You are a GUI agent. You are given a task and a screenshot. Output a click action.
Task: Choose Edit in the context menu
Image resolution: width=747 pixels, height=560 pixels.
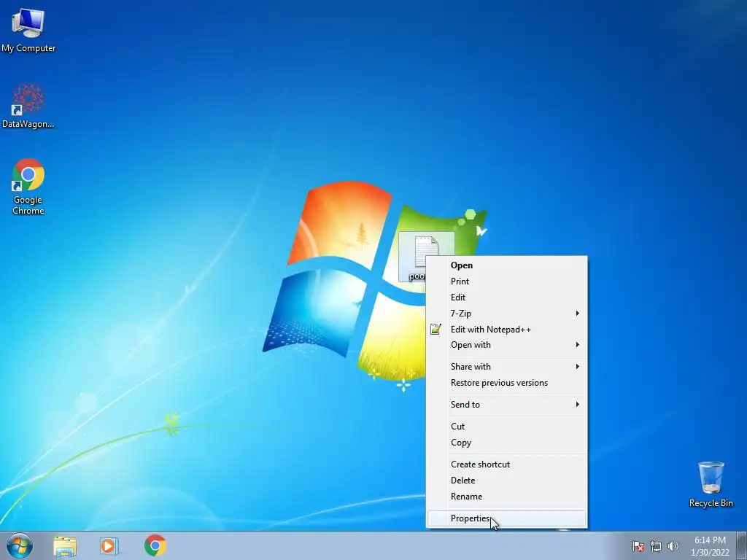click(506, 297)
